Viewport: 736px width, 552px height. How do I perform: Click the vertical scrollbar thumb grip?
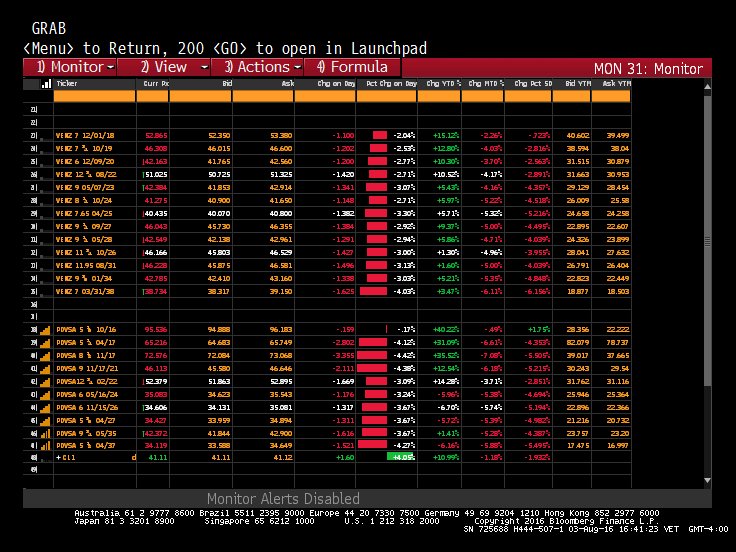click(707, 242)
